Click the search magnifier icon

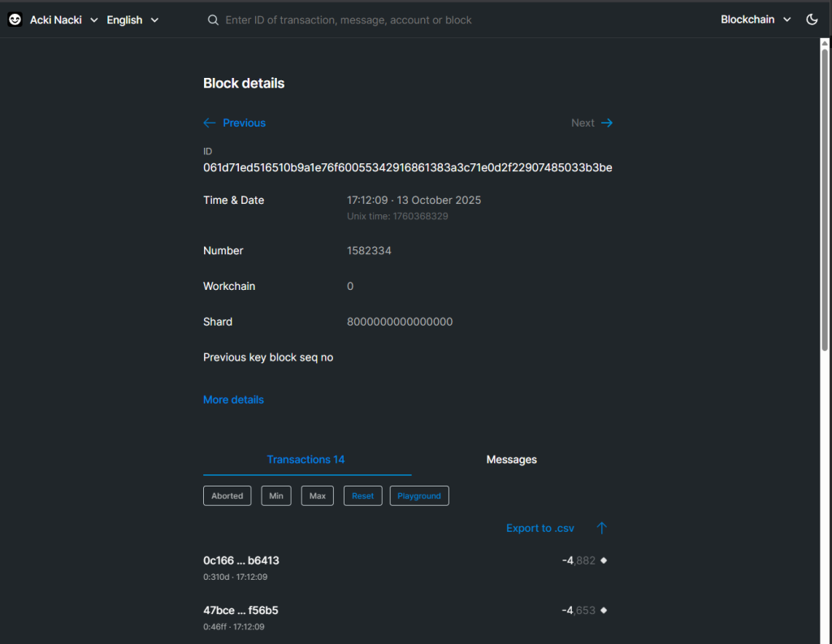point(213,19)
